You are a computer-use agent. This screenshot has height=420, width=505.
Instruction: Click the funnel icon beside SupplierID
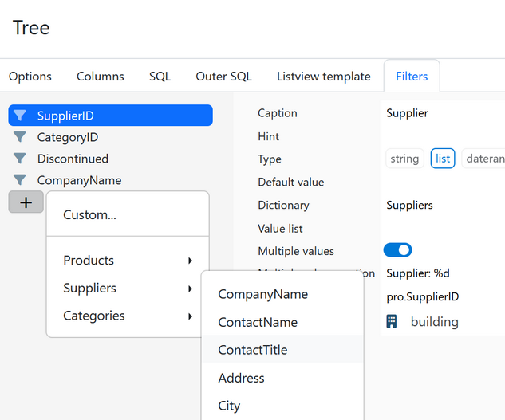click(20, 116)
